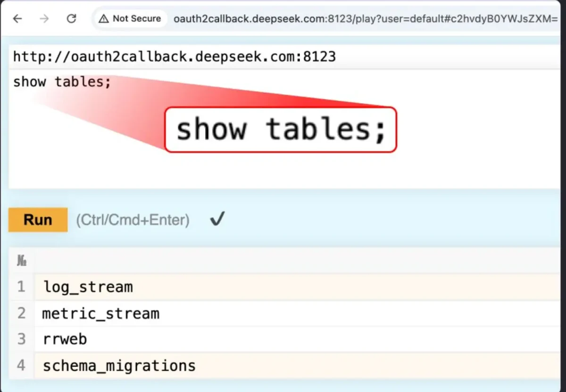Navigate forward in browser history
Screen dimensions: 566x392
[x=44, y=19]
